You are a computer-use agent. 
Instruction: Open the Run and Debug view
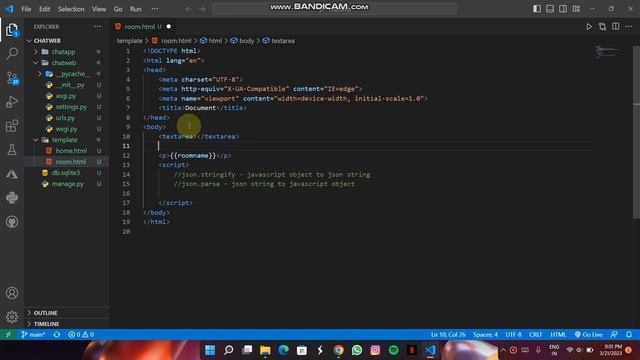(12, 102)
